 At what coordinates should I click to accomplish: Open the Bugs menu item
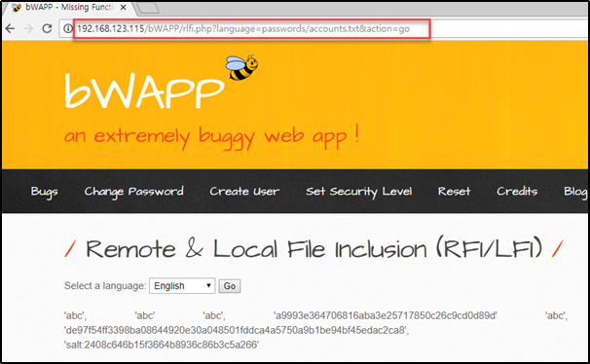[45, 192]
